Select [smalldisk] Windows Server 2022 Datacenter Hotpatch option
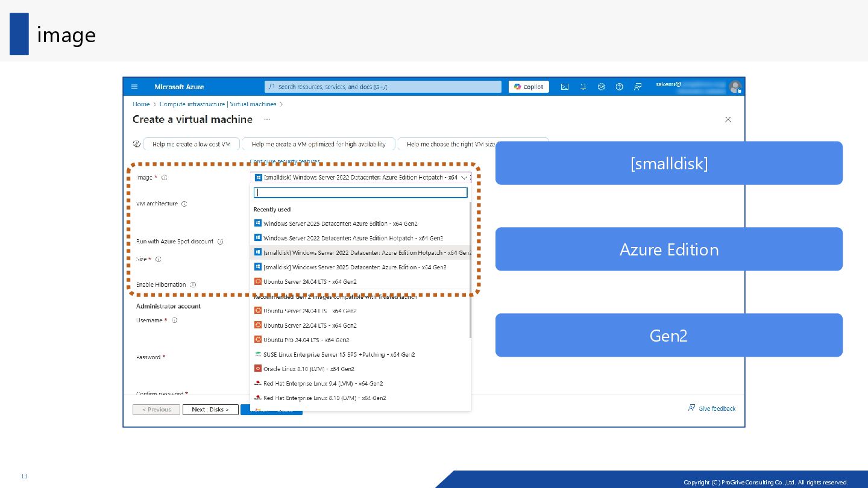868x488 pixels. (360, 252)
